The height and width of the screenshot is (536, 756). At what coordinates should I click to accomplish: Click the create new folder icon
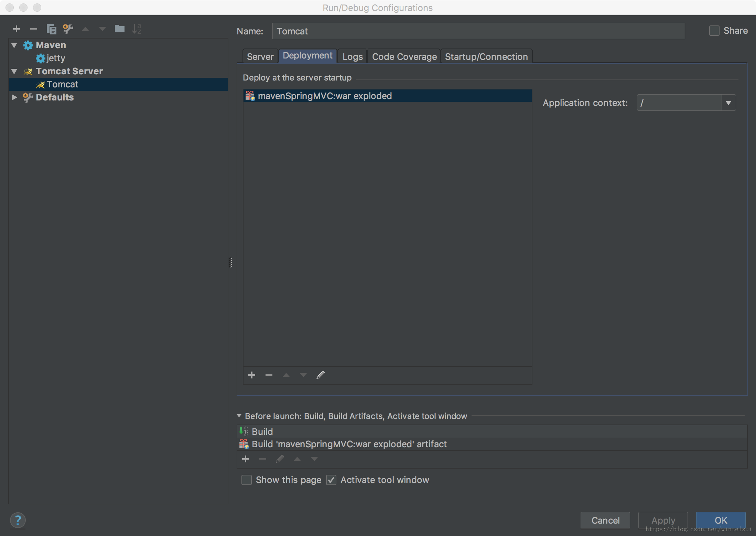point(119,29)
